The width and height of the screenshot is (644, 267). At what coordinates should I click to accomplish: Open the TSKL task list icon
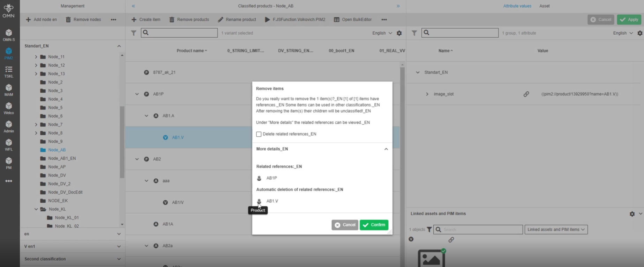pyautogui.click(x=9, y=72)
